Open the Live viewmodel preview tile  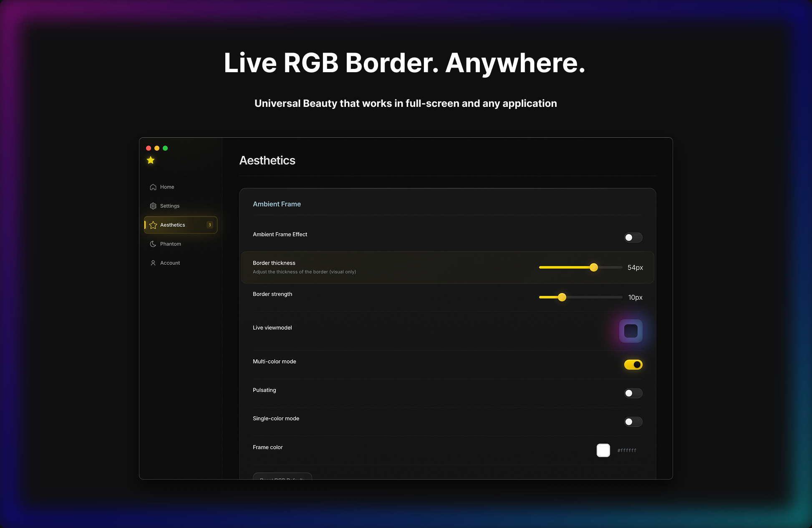point(630,331)
